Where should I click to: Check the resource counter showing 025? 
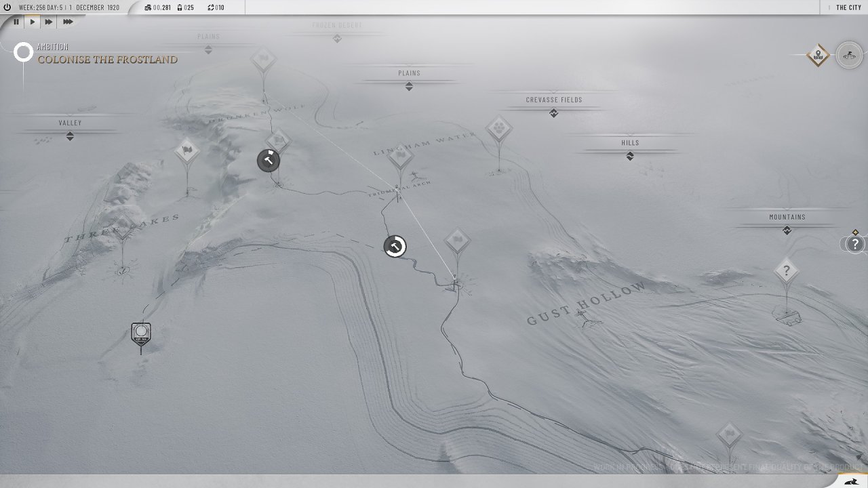coord(185,7)
